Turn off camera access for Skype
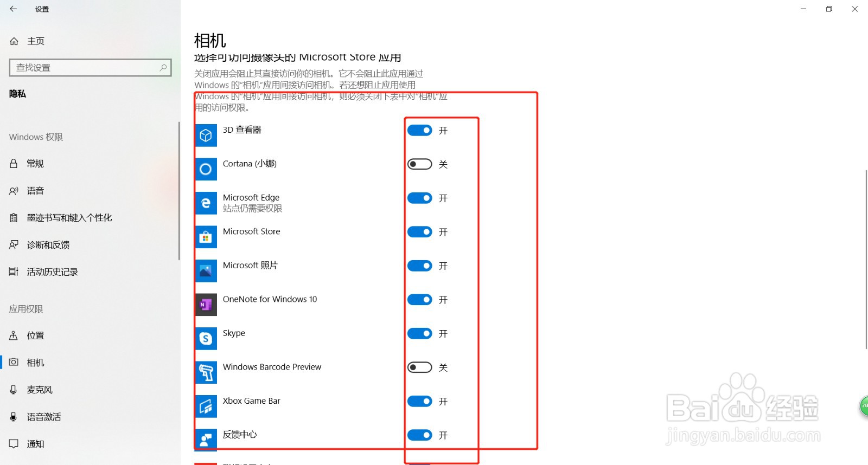 pyautogui.click(x=420, y=334)
